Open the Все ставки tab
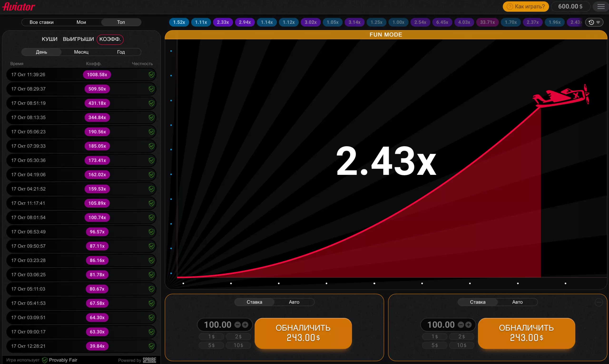The image size is (609, 364). pos(41,22)
